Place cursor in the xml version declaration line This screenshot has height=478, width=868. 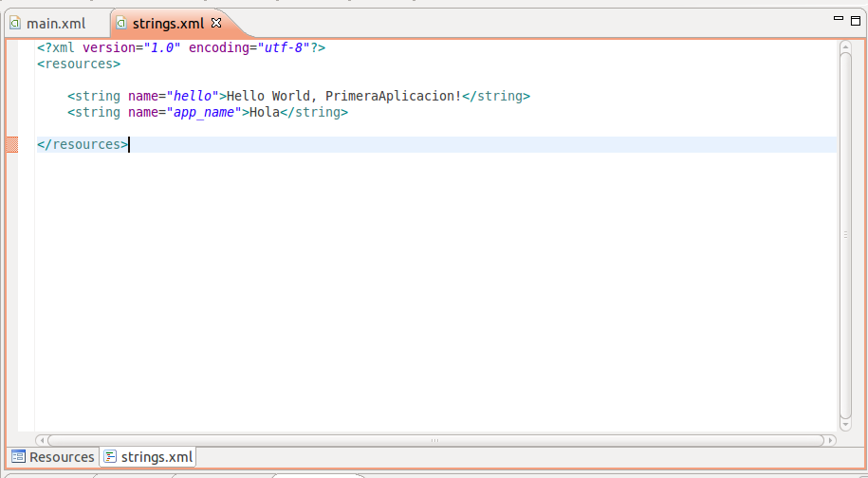pos(181,47)
